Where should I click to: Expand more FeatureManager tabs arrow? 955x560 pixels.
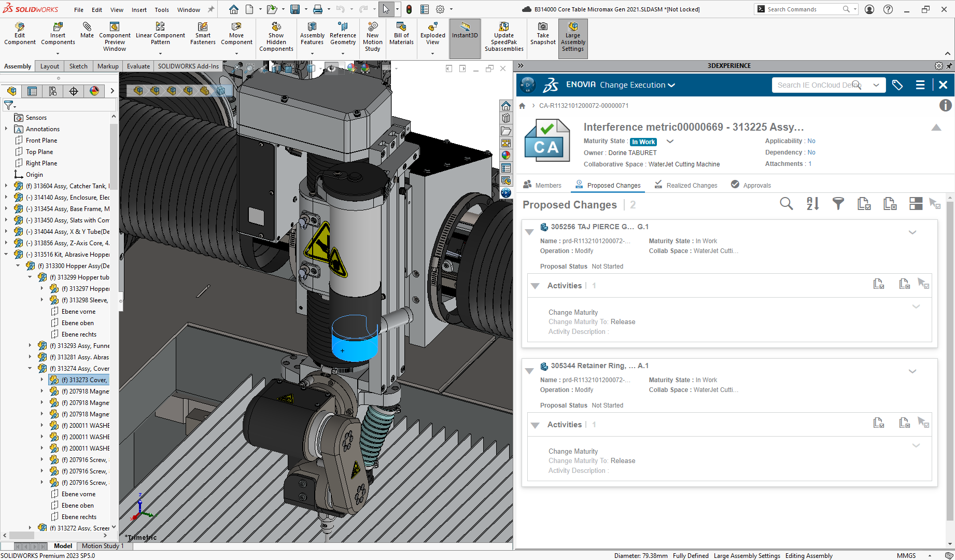[112, 91]
